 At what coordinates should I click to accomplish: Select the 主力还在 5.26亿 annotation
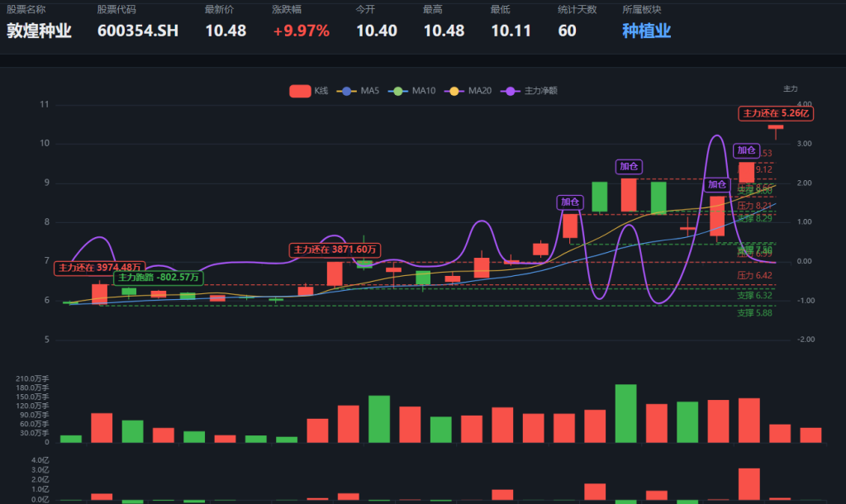(776, 113)
